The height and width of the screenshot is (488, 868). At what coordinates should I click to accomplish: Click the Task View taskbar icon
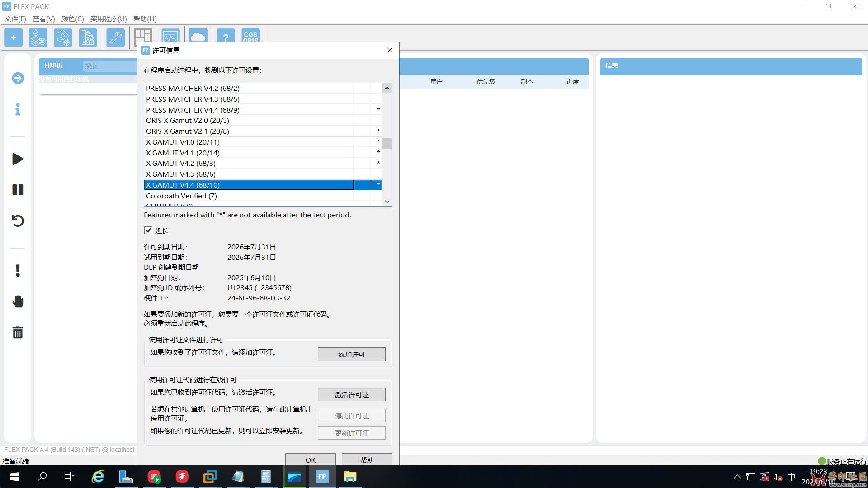69,477
